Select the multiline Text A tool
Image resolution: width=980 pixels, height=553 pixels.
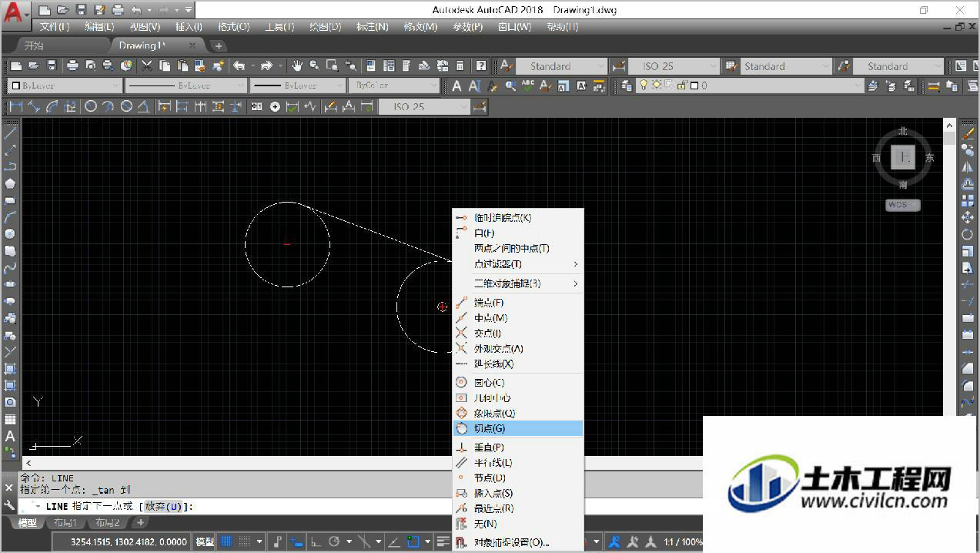(10, 436)
